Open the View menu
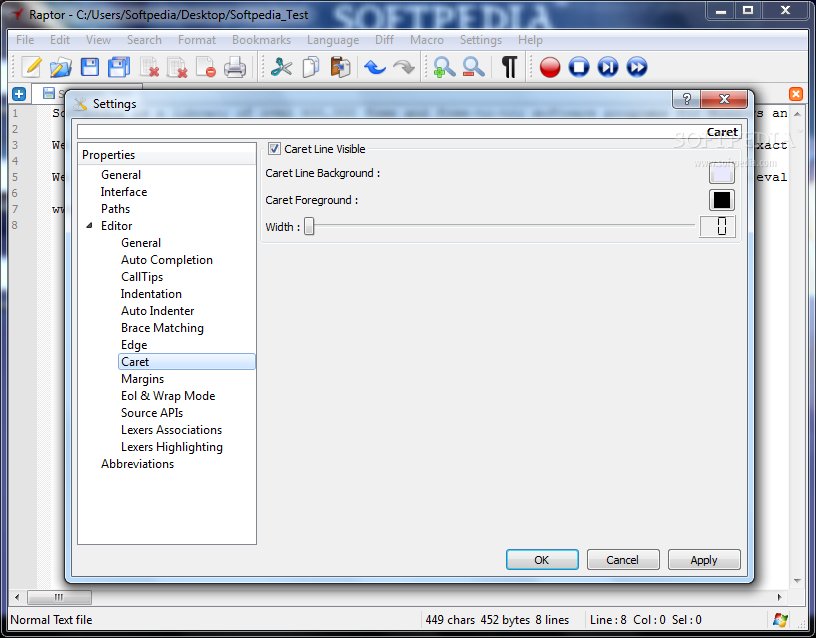This screenshot has height=638, width=816. [98, 40]
